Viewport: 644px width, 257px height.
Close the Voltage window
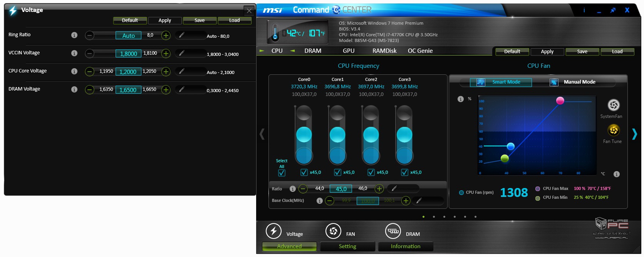[249, 11]
